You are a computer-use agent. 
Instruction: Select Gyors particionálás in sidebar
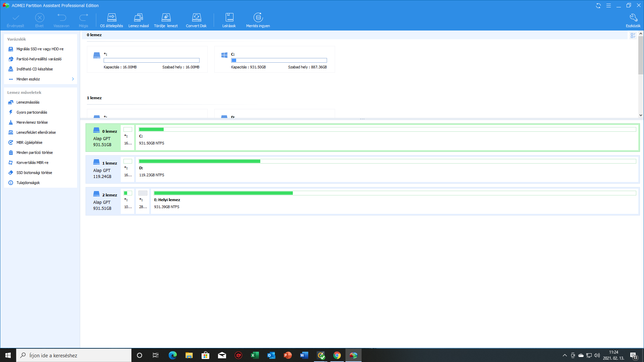(x=32, y=112)
